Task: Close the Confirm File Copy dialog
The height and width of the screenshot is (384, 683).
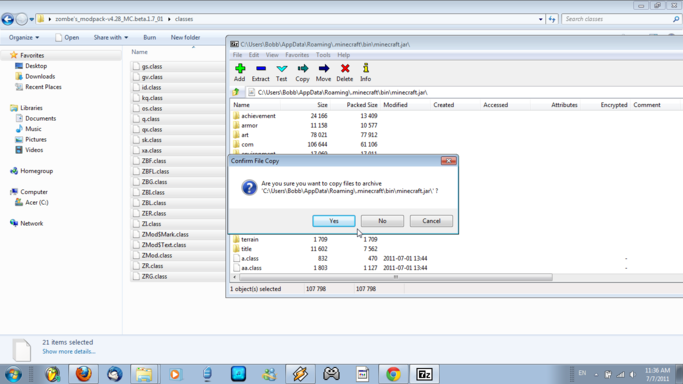Action: pos(448,161)
